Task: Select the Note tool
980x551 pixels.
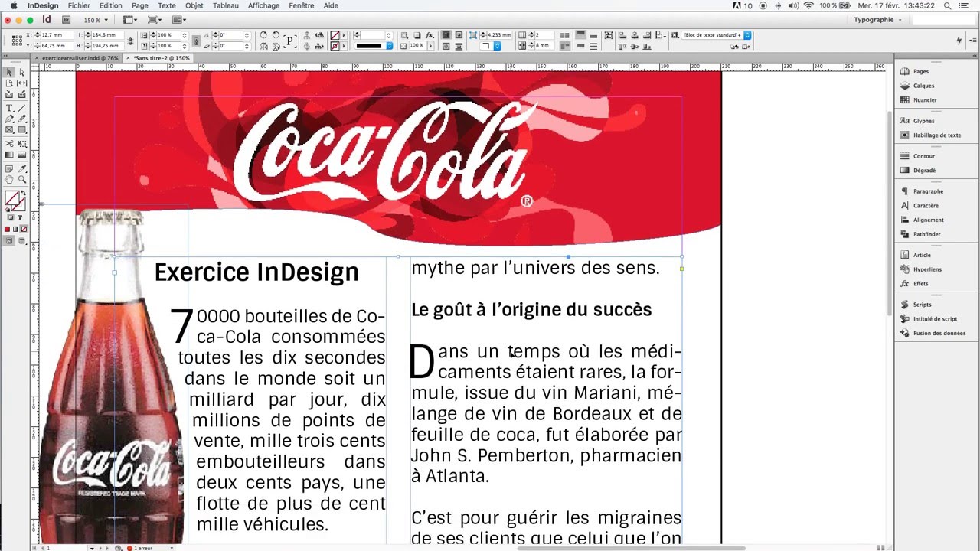Action: pyautogui.click(x=9, y=168)
